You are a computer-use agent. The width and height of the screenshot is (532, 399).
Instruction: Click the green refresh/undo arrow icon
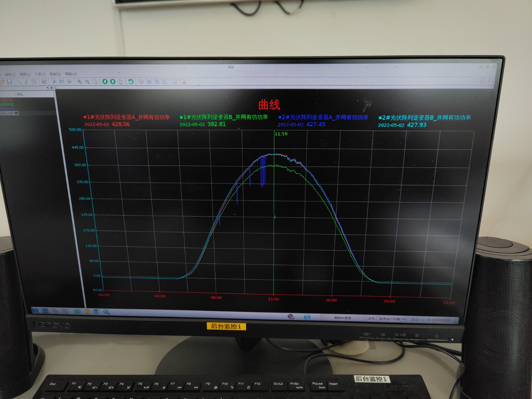[x=131, y=81]
